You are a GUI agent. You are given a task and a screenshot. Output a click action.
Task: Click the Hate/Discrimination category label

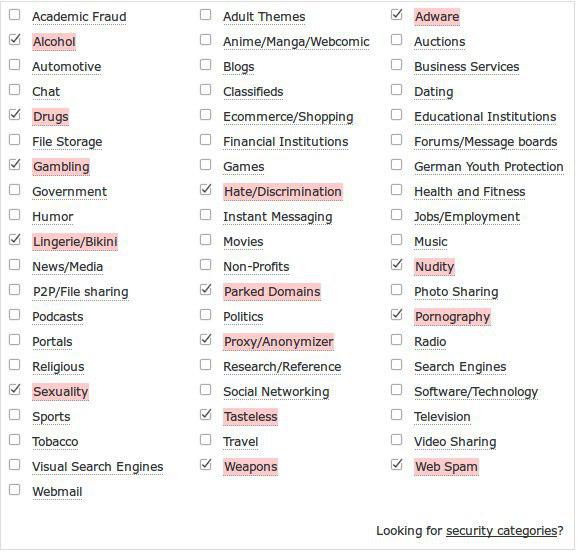(283, 192)
